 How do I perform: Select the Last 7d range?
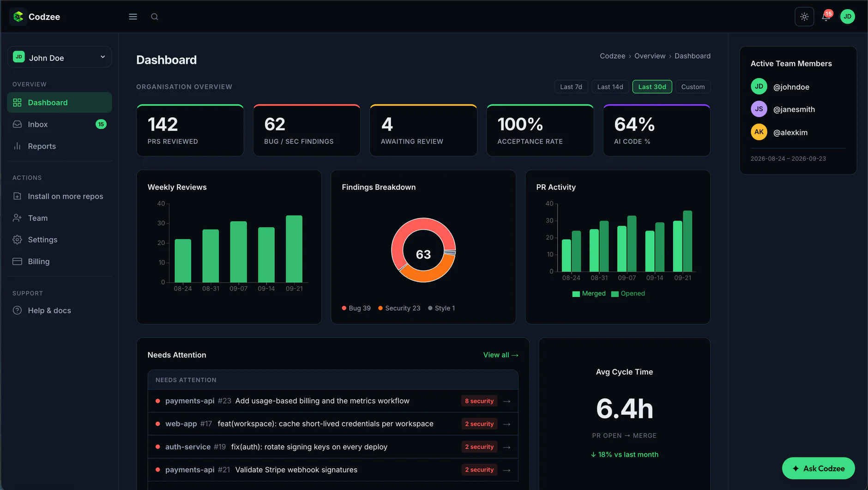571,87
